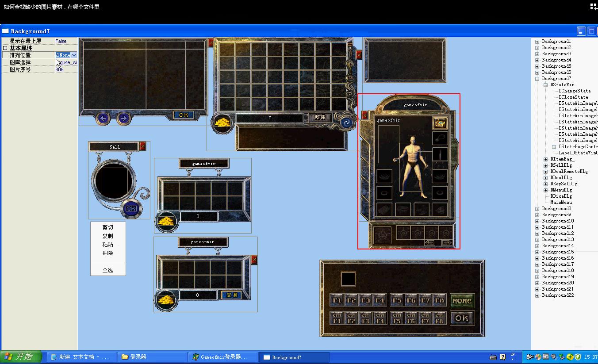This screenshot has height=364, width=598.
Task: Click the 图库选择 value field
Action: tap(66, 62)
